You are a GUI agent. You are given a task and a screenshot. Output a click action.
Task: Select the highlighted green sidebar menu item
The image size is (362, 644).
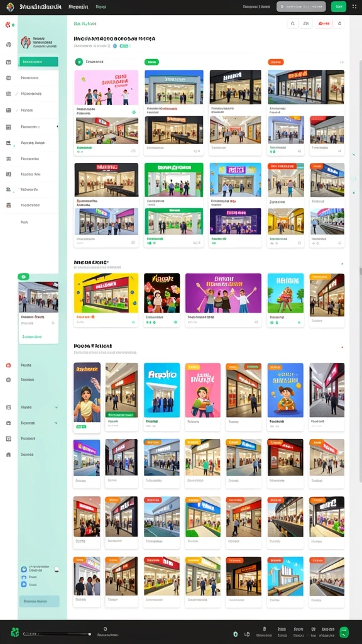[38, 62]
